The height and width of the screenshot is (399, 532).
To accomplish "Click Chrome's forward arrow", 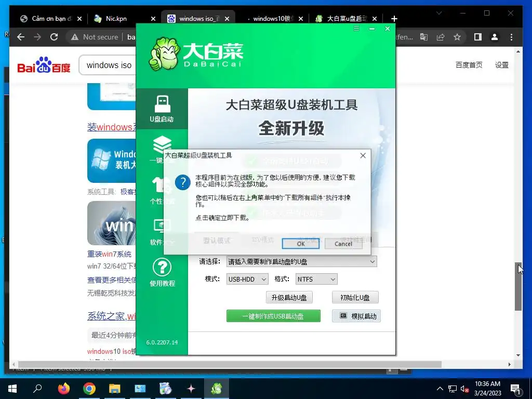I will pos(37,37).
